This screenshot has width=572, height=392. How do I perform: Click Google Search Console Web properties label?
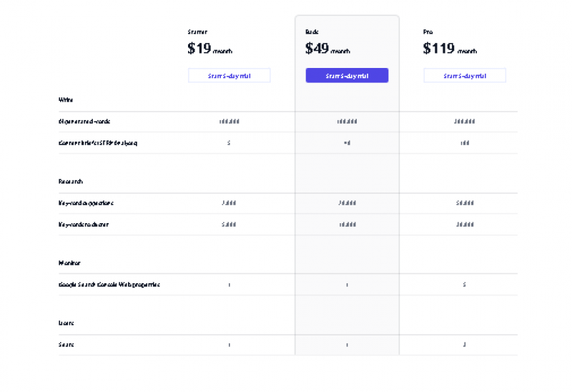pos(109,284)
